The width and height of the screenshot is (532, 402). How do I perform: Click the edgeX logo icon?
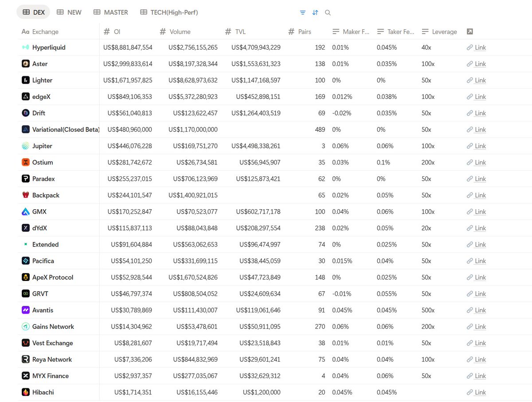click(26, 97)
